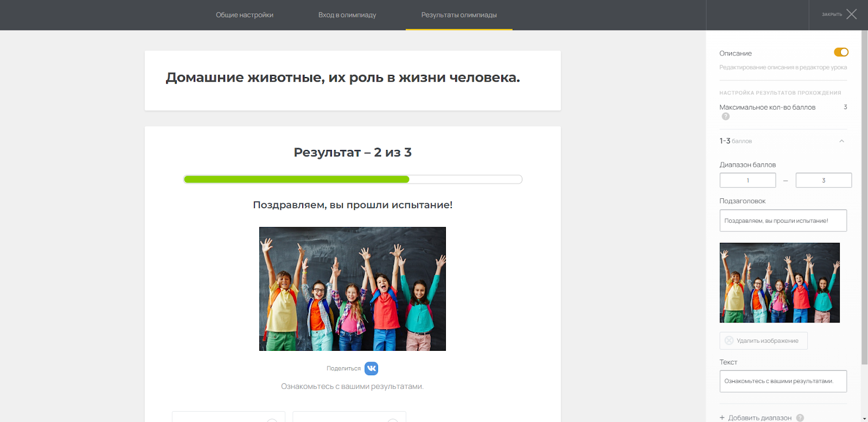Edit the Текст field in sidebar
868x422 pixels.
[783, 381]
